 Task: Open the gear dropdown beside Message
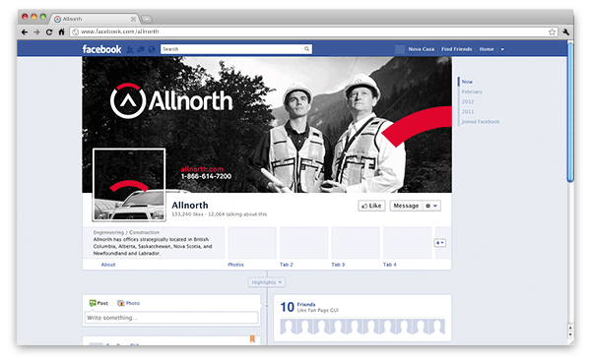[431, 206]
